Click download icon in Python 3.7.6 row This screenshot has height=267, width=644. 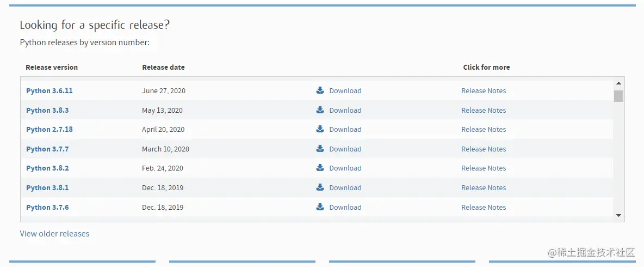tap(320, 207)
